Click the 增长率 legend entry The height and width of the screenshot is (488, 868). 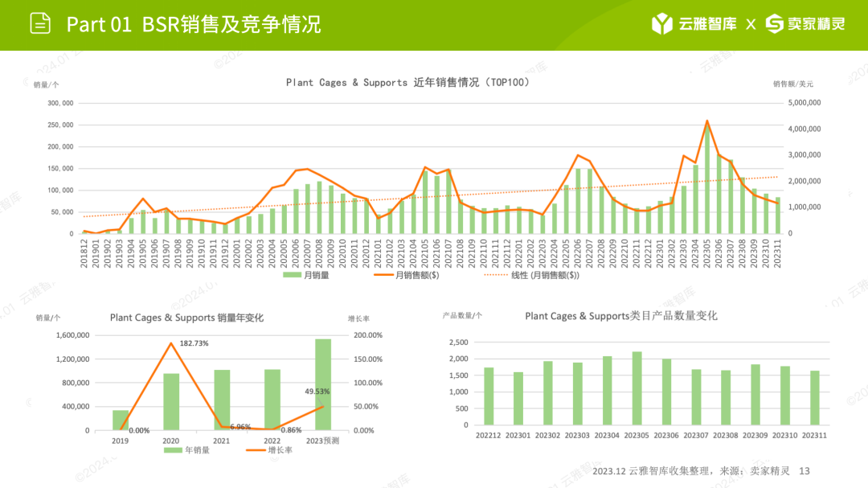click(269, 449)
